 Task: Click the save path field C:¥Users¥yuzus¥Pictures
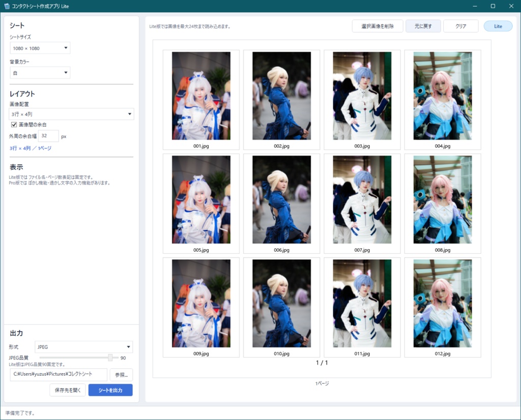59,374
